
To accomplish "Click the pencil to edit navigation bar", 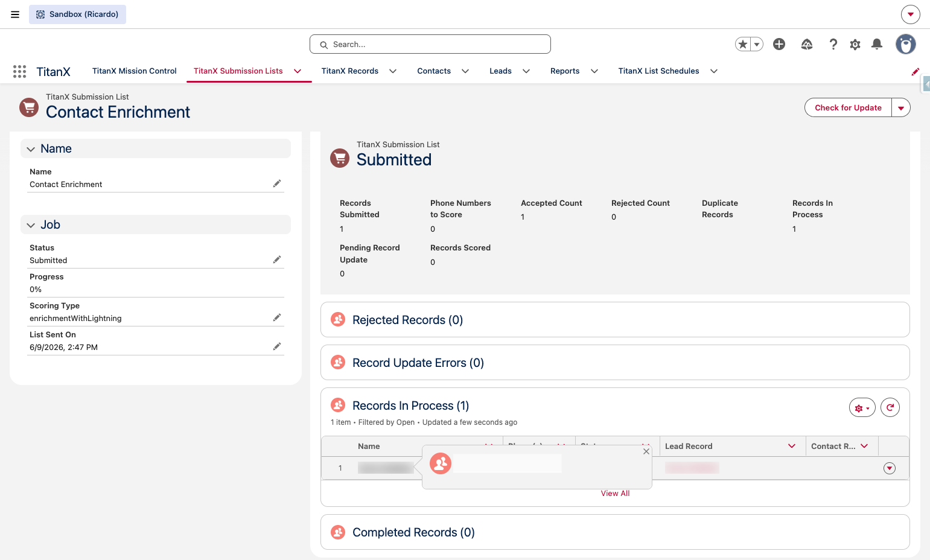I will pyautogui.click(x=916, y=71).
